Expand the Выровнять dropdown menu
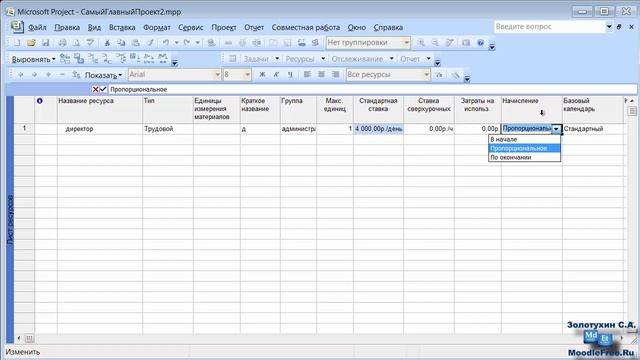The width and height of the screenshot is (640, 360). [33, 59]
